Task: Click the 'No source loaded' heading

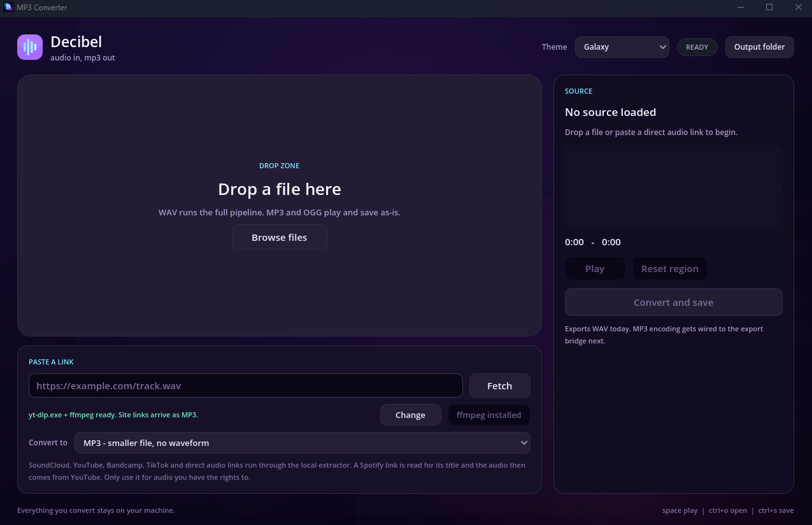Action: click(610, 112)
